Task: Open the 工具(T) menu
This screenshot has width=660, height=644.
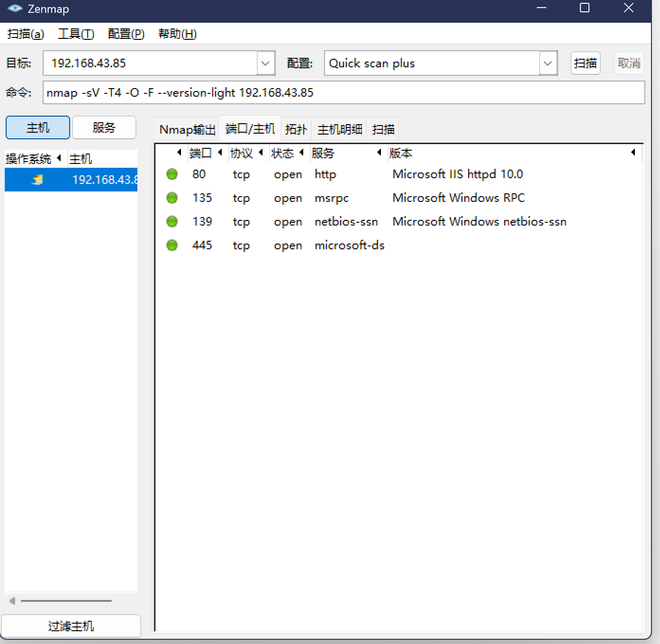Action: (x=76, y=34)
